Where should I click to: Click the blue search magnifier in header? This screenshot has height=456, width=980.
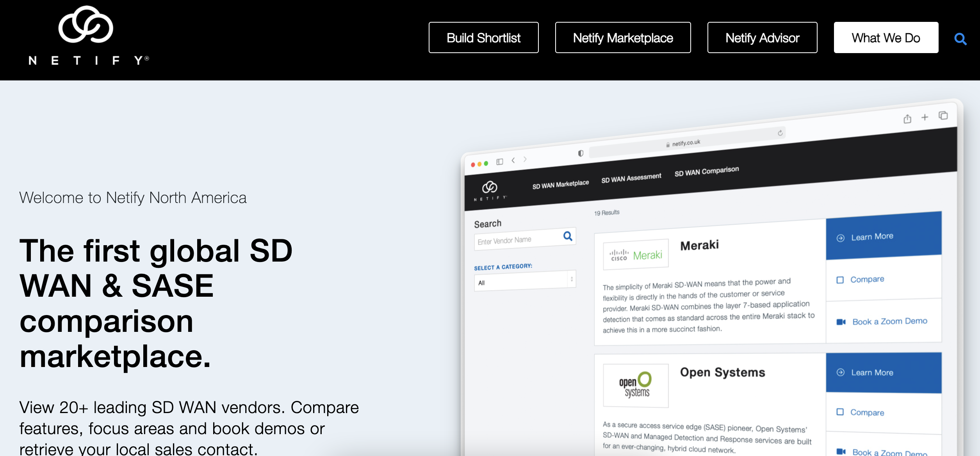(960, 39)
